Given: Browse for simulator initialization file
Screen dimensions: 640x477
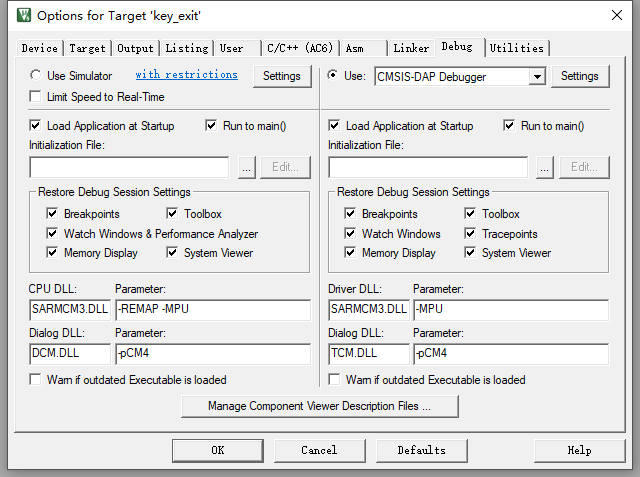Looking at the screenshot, I should click(247, 167).
